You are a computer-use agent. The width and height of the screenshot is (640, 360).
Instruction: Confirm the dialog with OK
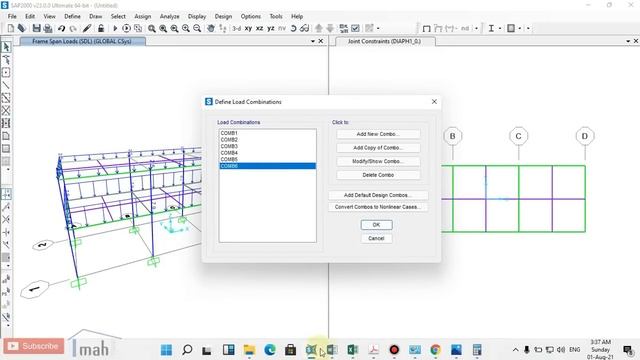[x=376, y=225]
